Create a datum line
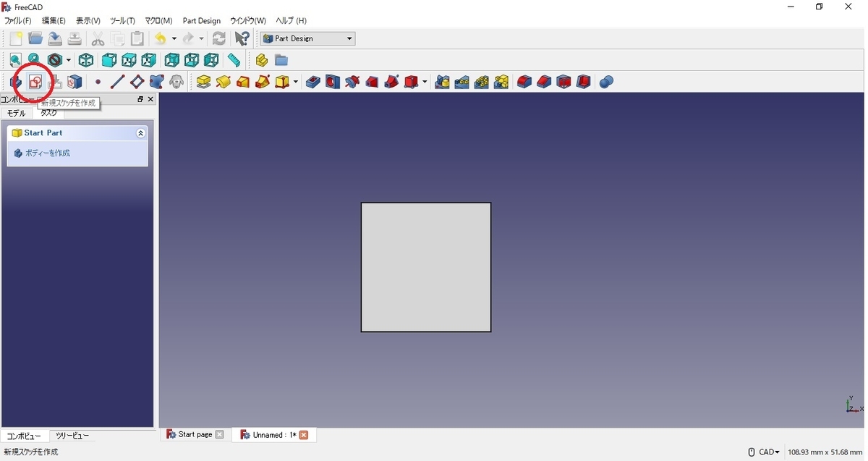868x461 pixels. coord(117,82)
